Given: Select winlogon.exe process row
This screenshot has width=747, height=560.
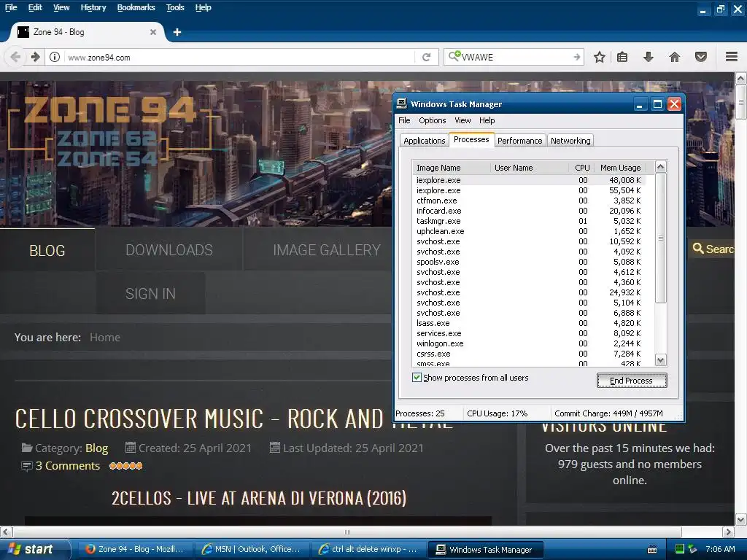Looking at the screenshot, I should click(x=528, y=344).
